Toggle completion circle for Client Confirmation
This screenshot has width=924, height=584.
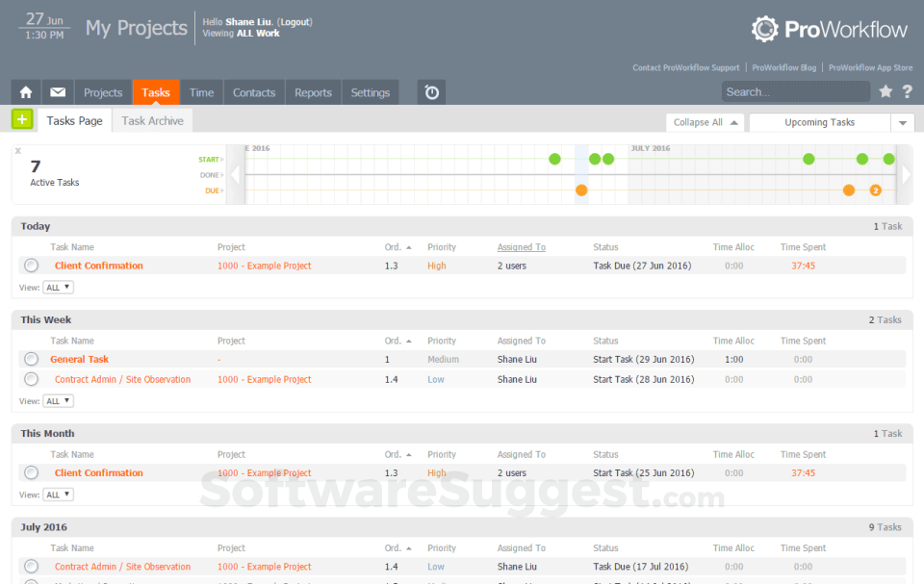click(30, 265)
